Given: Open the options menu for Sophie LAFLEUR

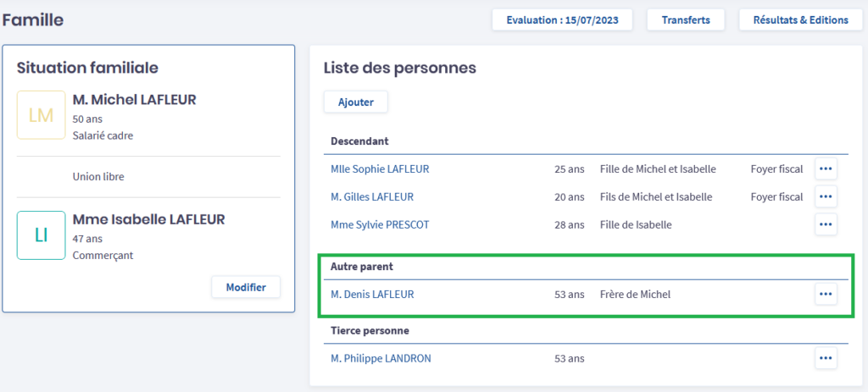Looking at the screenshot, I should click(x=826, y=168).
